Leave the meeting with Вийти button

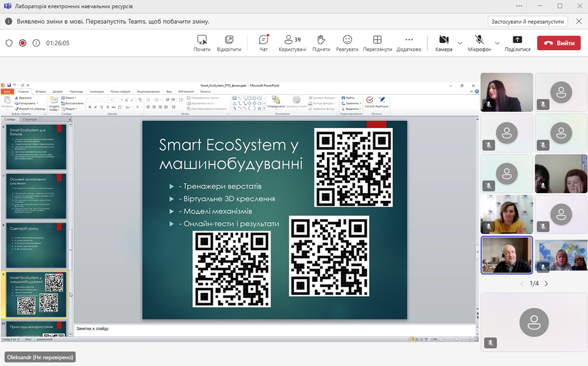point(559,43)
